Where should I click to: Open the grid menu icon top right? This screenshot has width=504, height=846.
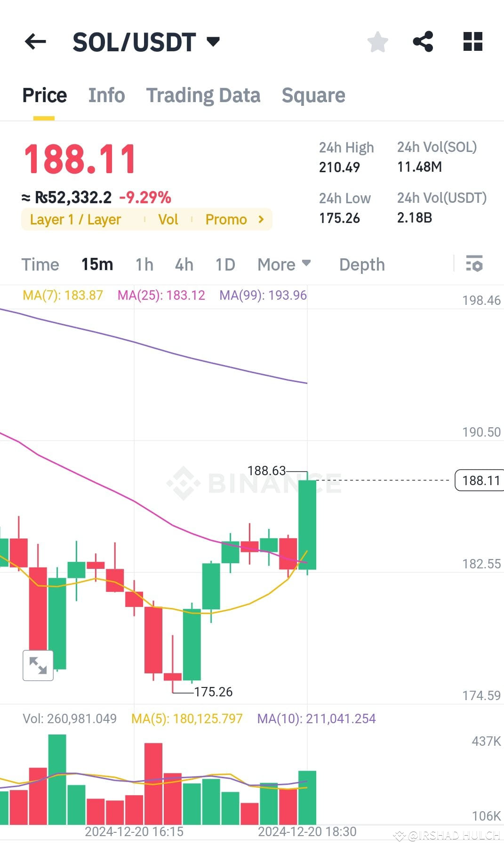[x=472, y=42]
